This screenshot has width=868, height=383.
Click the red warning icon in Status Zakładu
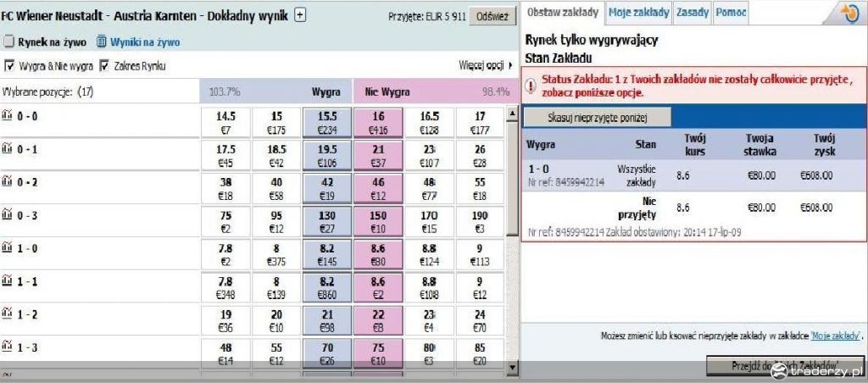click(x=531, y=86)
